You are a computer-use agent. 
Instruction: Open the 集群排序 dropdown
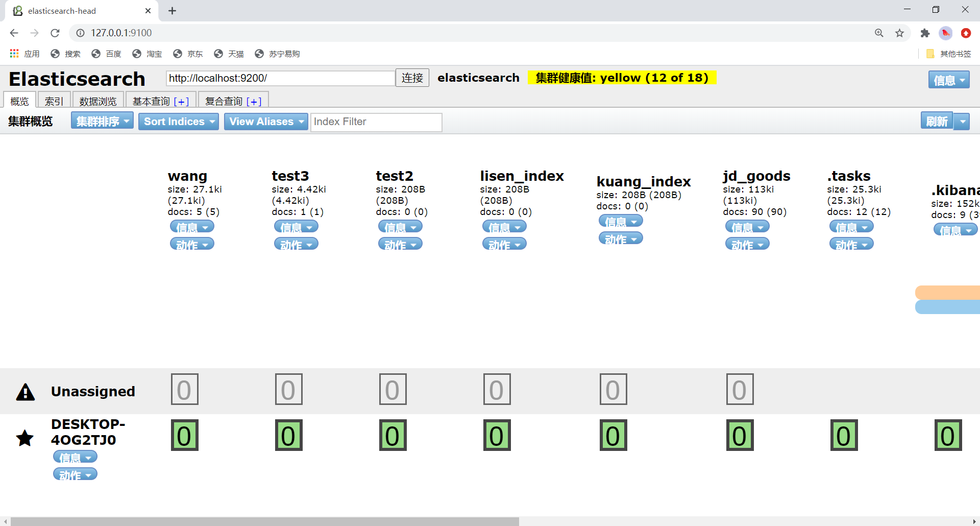102,121
